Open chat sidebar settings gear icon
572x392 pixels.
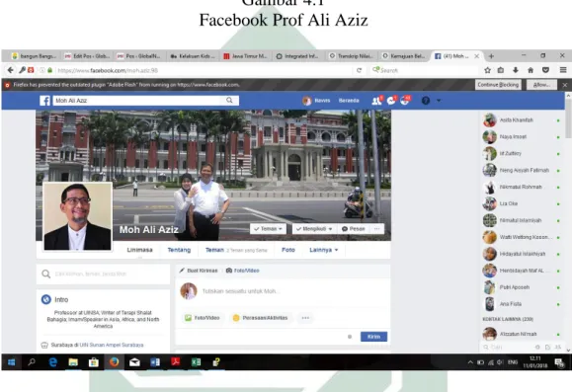[537, 348]
